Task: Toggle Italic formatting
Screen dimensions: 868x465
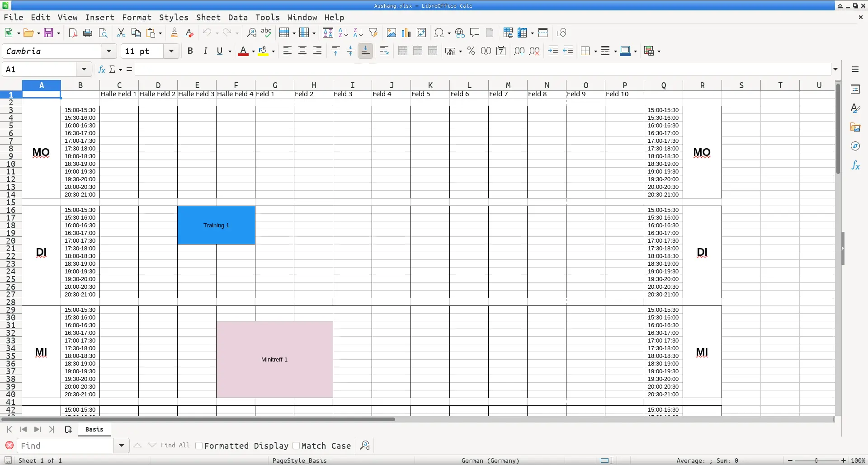Action: [x=205, y=51]
